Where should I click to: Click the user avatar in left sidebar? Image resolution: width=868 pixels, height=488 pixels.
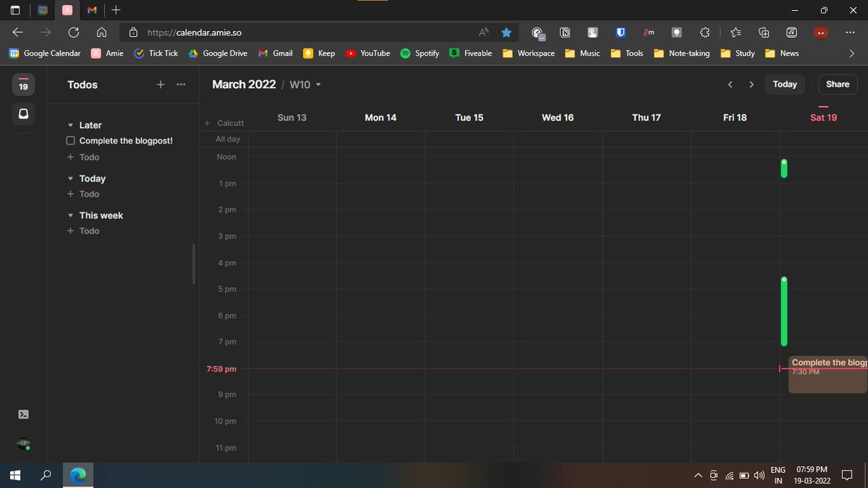point(23,443)
